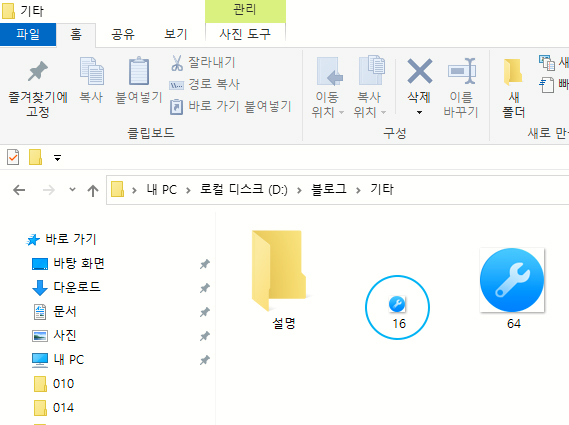Switch to the 보기 (View) tab
This screenshot has width=569, height=425.
click(175, 34)
